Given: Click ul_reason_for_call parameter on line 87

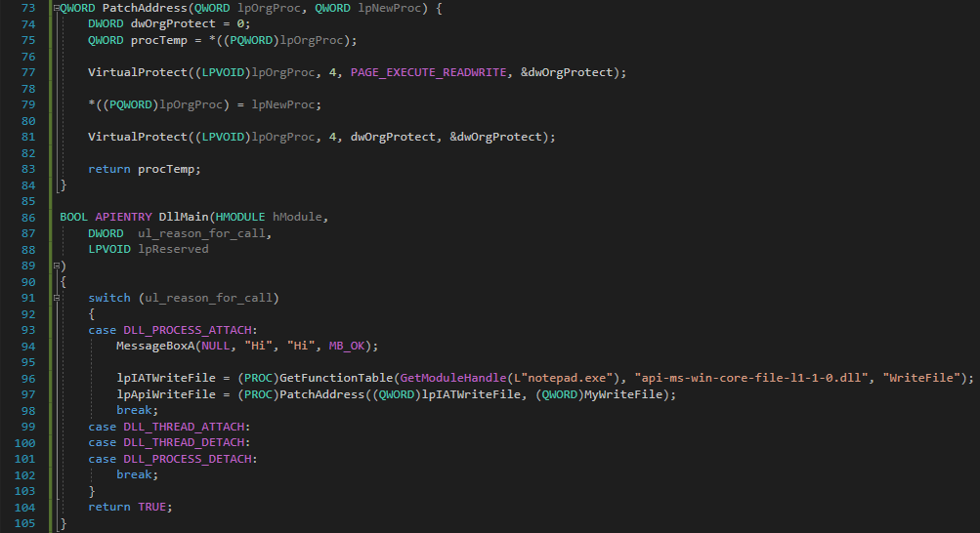Looking at the screenshot, I should coord(201,233).
